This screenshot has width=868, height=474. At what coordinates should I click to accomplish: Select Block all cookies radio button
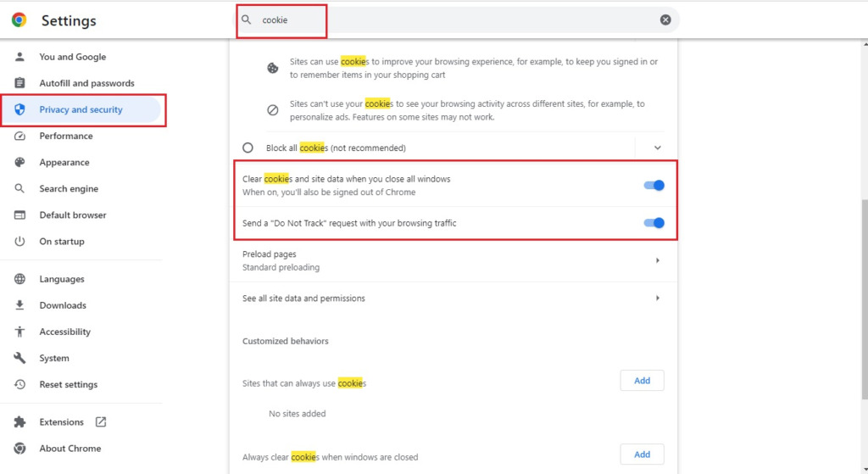click(x=248, y=148)
